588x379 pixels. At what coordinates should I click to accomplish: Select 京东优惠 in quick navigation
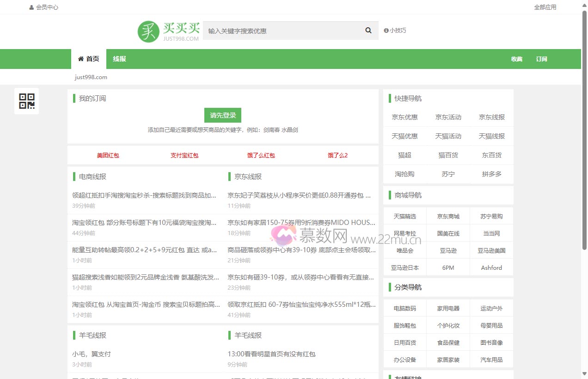[404, 117]
